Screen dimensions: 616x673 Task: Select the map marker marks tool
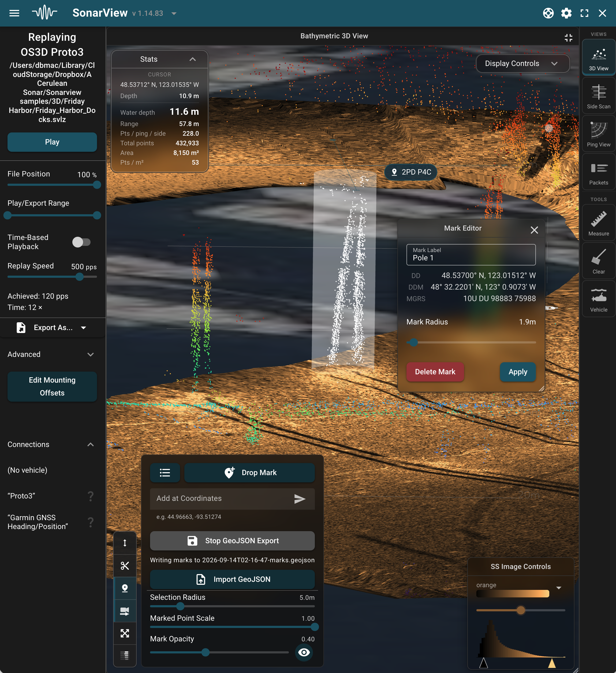125,588
